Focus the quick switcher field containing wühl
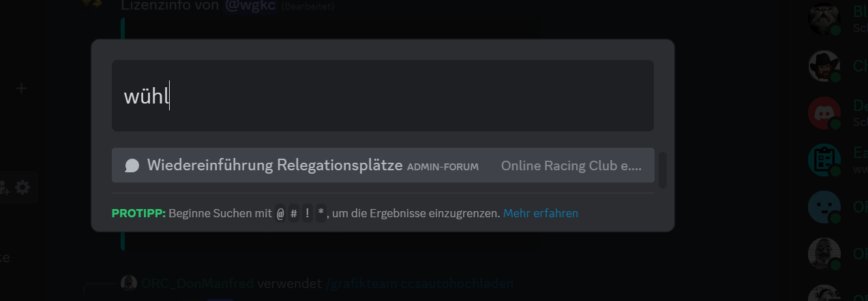The width and height of the screenshot is (868, 301). click(x=383, y=95)
